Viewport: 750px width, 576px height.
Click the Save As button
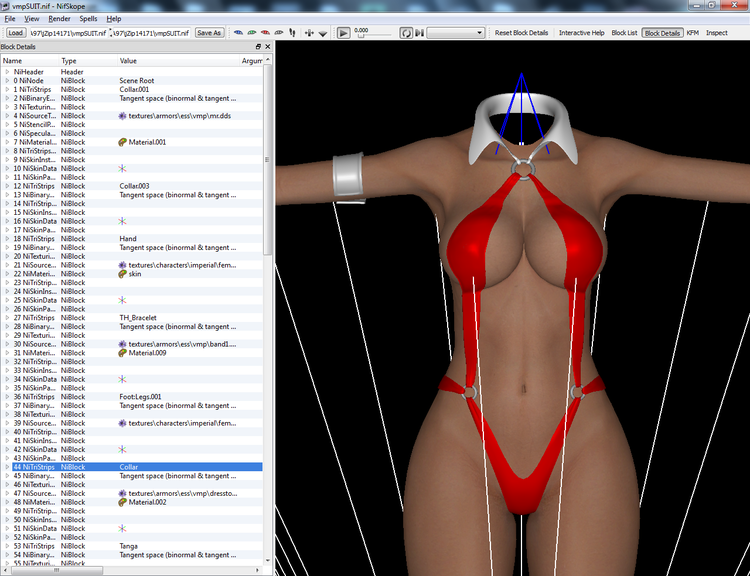tap(209, 33)
